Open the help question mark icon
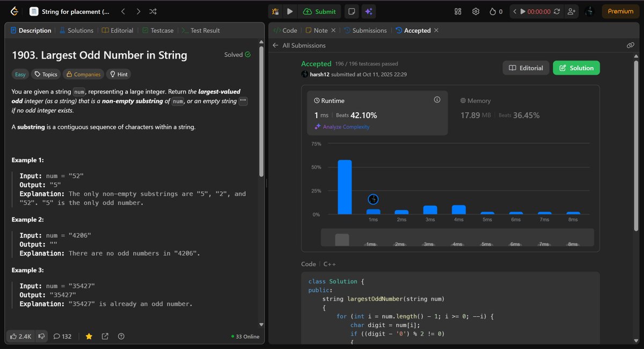644x349 pixels. (121, 336)
